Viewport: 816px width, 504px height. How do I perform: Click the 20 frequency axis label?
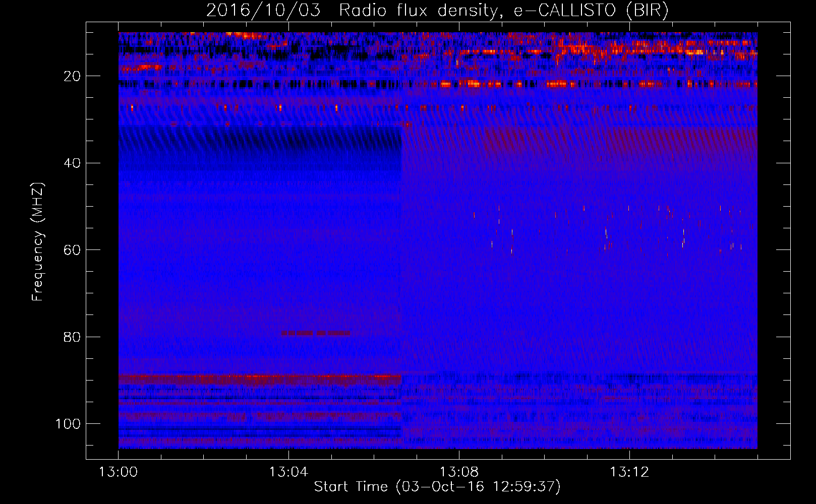click(x=72, y=76)
